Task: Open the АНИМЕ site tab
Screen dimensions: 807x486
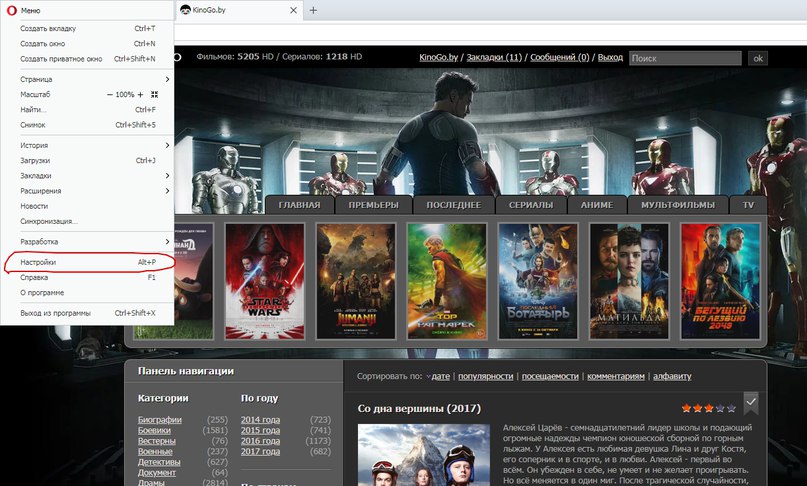Action: 597,205
